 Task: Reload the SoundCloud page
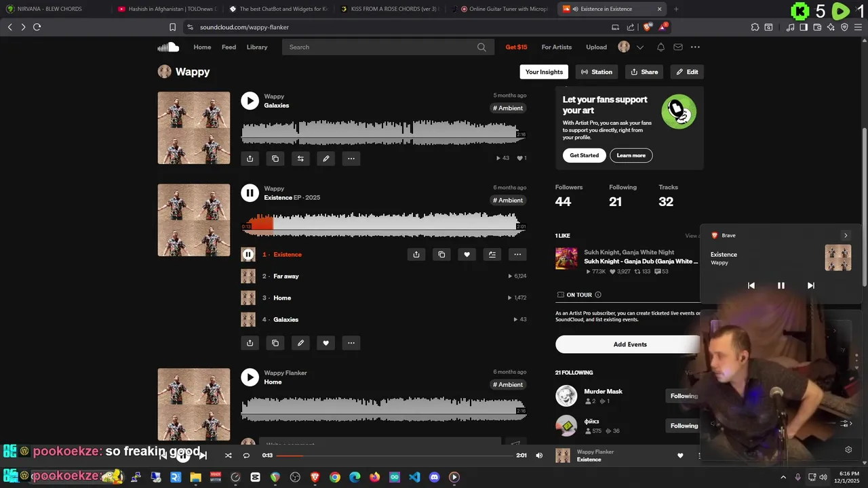pos(37,27)
